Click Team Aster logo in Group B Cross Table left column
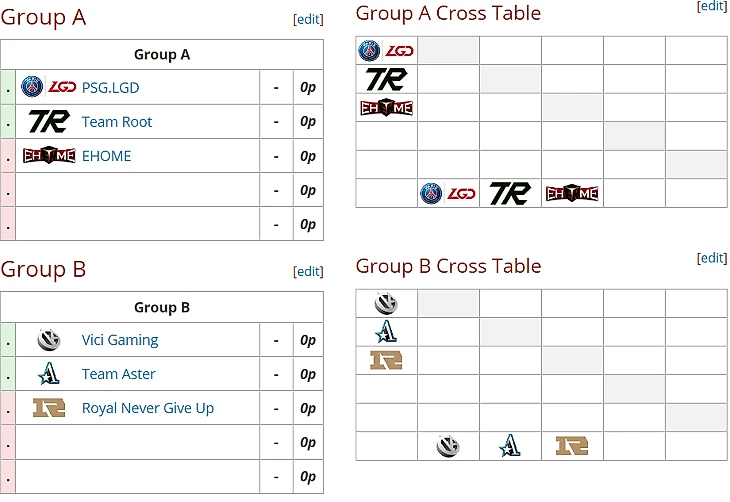The height and width of the screenshot is (502, 730). coord(386,332)
